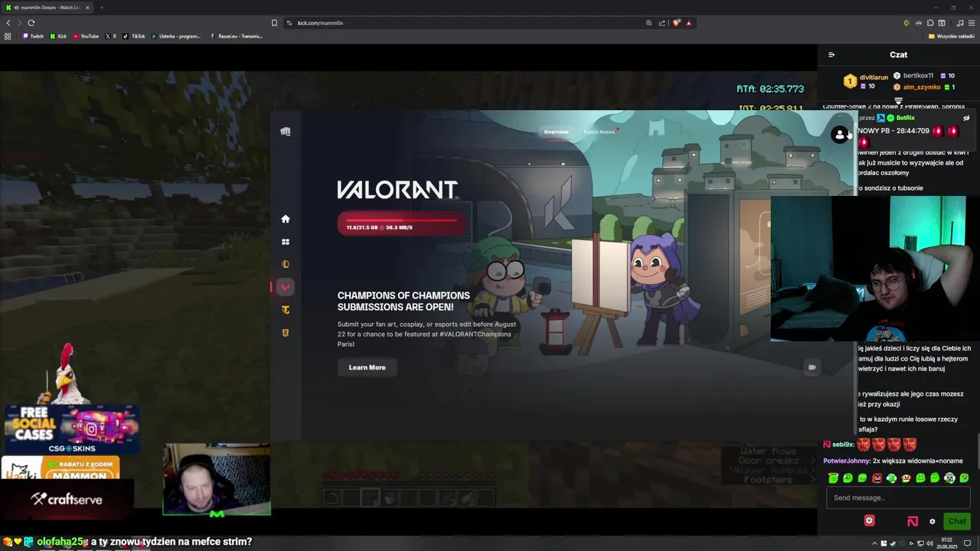This screenshot has height=551, width=980.
Task: Click the Chat send button
Action: click(957, 521)
